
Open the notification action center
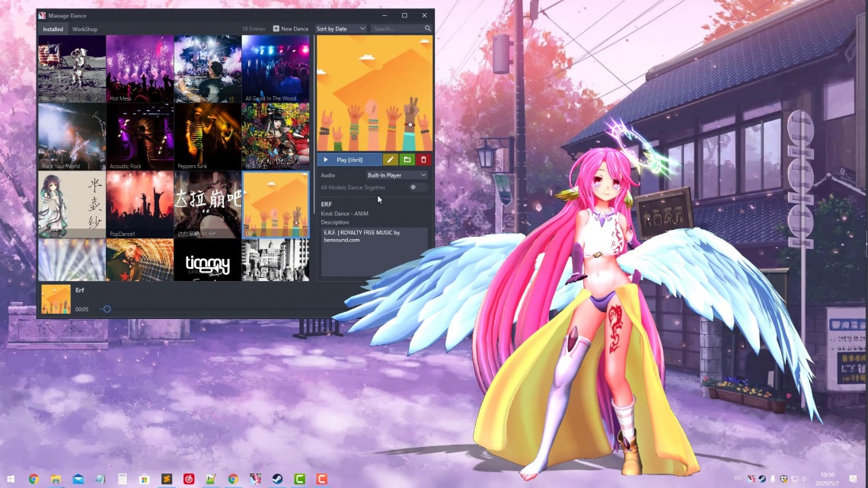pos(853,479)
